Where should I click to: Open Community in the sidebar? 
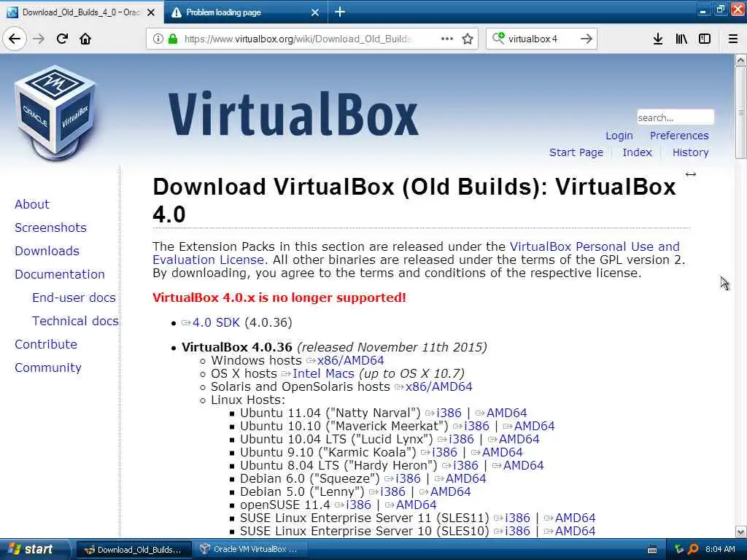[x=47, y=367]
